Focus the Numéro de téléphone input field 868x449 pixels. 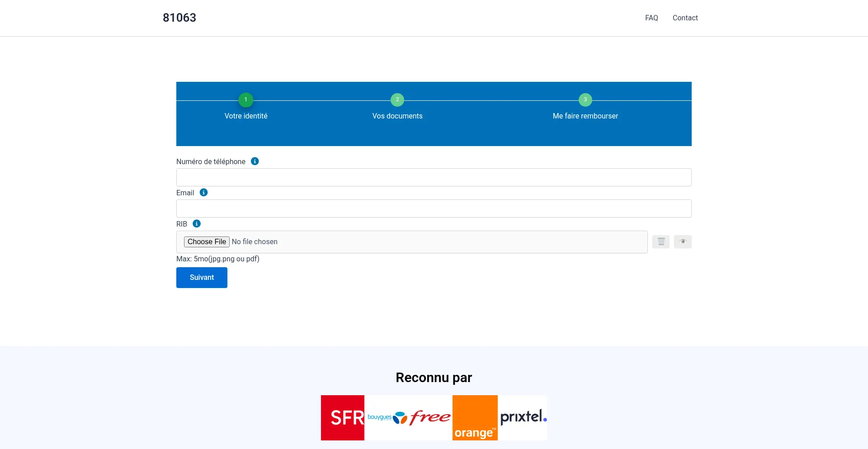[434, 177]
